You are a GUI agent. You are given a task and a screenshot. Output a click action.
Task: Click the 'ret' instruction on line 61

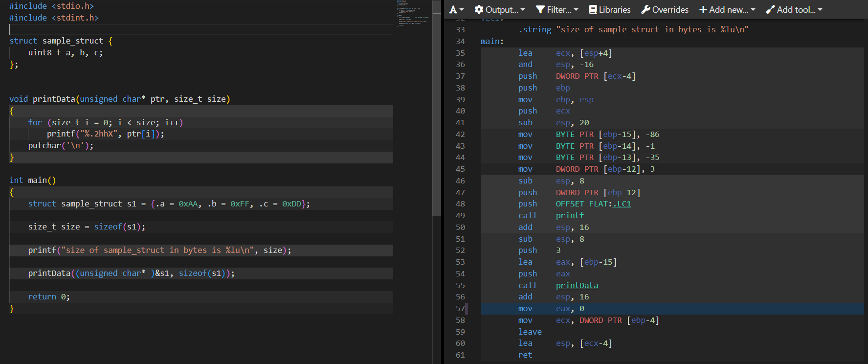click(x=525, y=355)
